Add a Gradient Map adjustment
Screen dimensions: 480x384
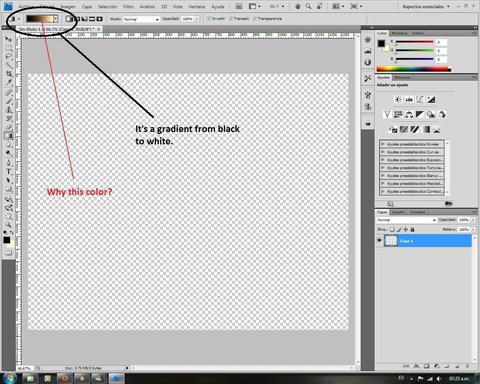pos(426,130)
